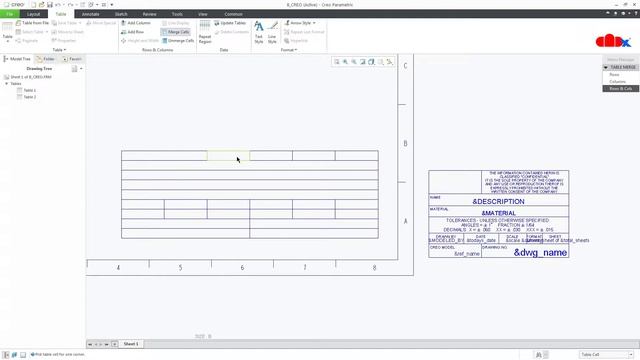Click the Zoom In graphics toolbar icon
This screenshot has width=640, height=360.
[345, 62]
